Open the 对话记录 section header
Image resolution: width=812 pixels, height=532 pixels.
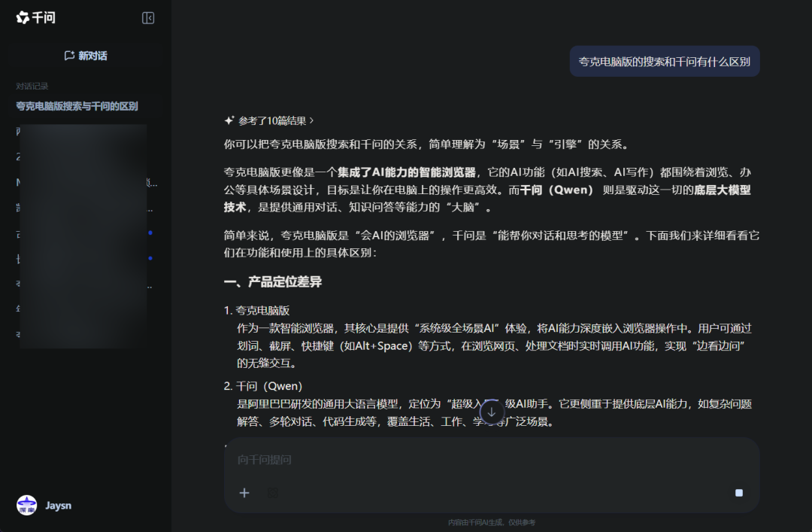point(27,85)
